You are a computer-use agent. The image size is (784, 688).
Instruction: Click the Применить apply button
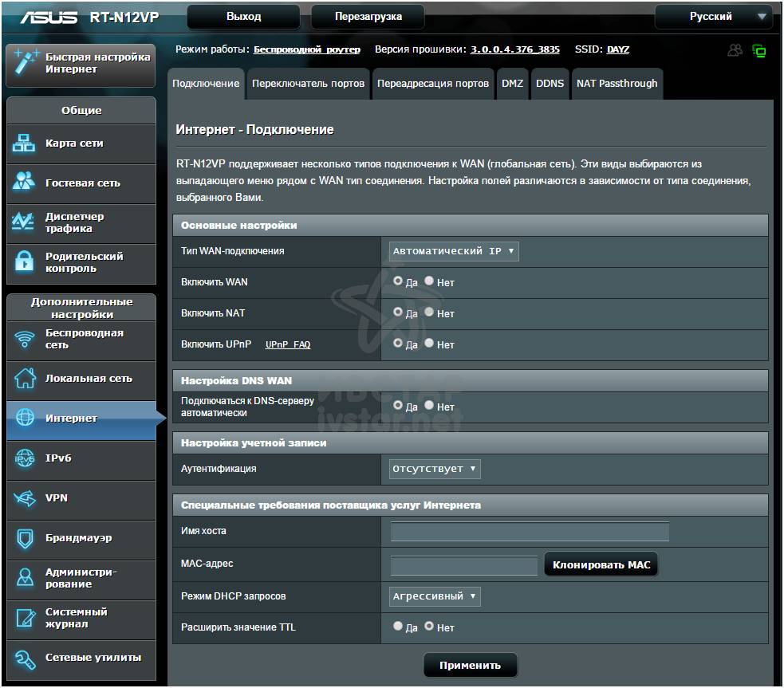click(470, 665)
